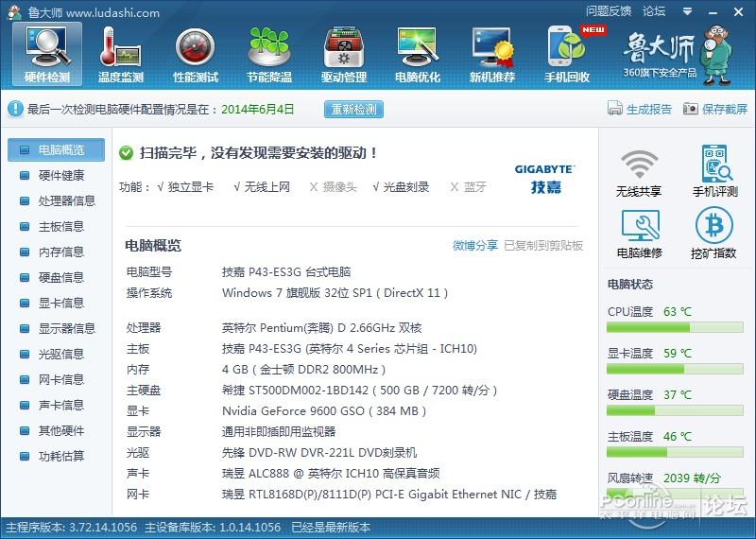Click the 无线上网 feature indicator
Viewport: 756px width, 539px height.
coord(262,186)
